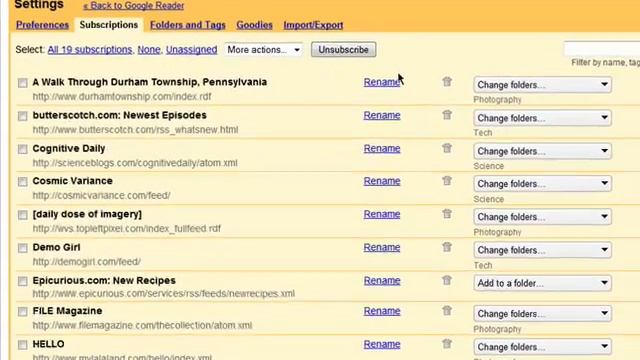Viewport: 640px width, 360px height.
Task: Open the More actions dropdown
Action: pos(264,50)
